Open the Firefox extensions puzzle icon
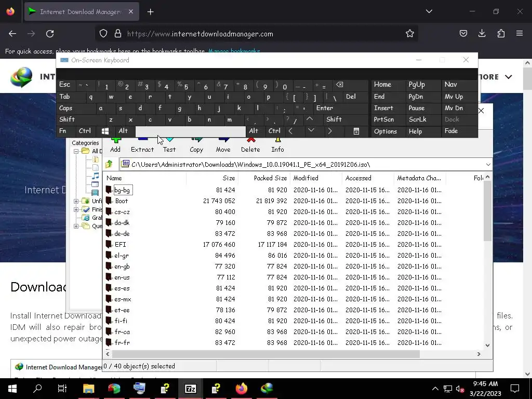The height and width of the screenshot is (399, 532). [501, 34]
